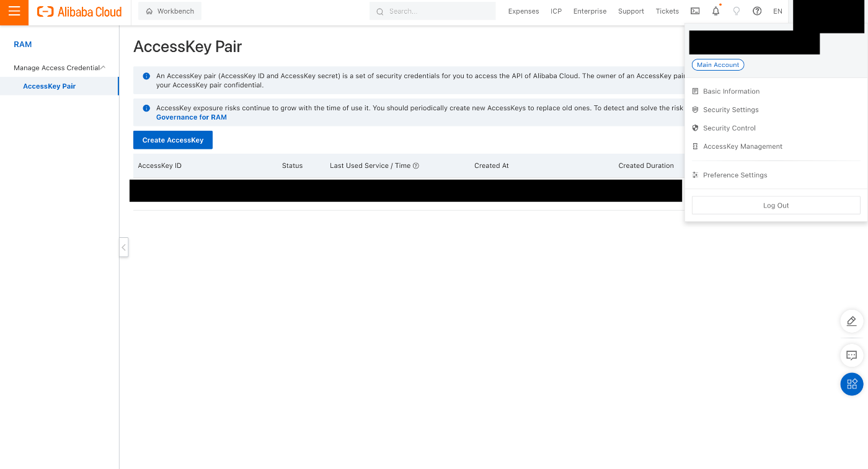Focus the top Search field
Screen dimensions: 868x469
click(x=433, y=11)
